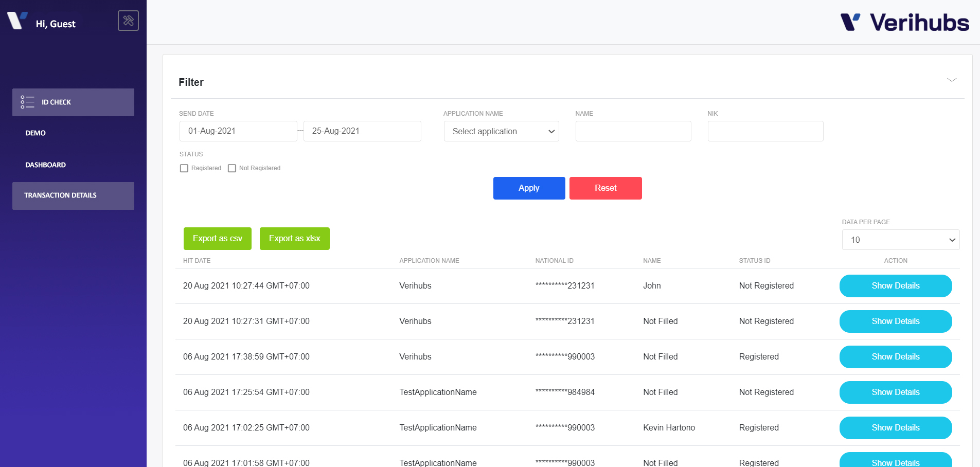Viewport: 980px width, 467px height.
Task: Show details for Kevin Hartono row
Action: (896, 428)
